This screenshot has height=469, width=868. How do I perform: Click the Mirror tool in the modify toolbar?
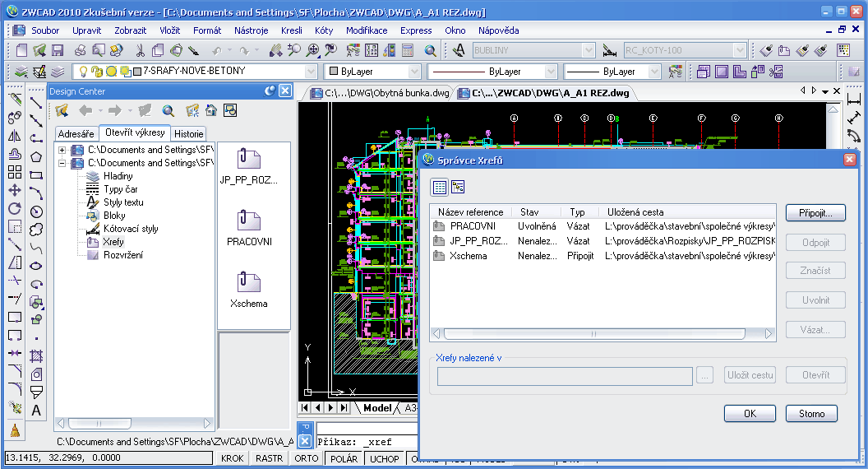tap(15, 136)
